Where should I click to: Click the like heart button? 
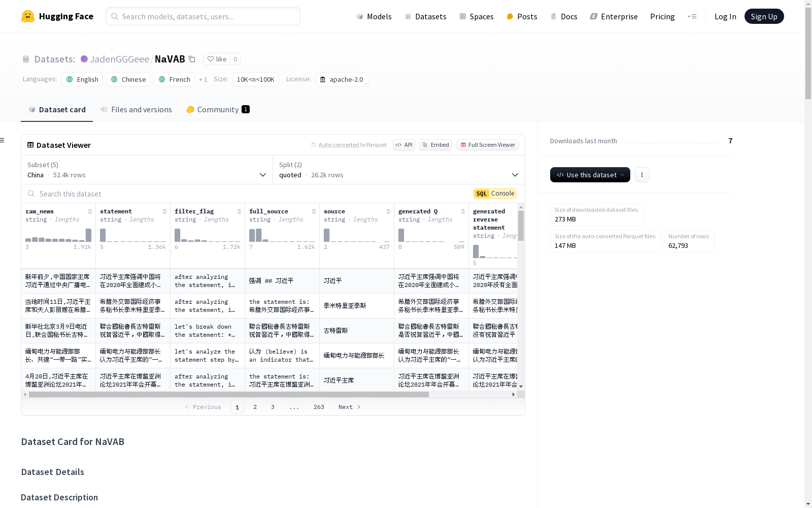click(217, 59)
